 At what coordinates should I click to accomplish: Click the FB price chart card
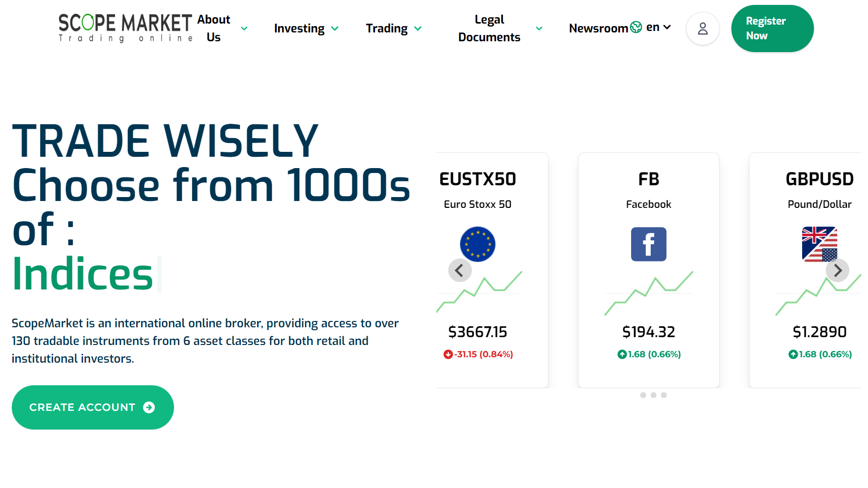648,295
